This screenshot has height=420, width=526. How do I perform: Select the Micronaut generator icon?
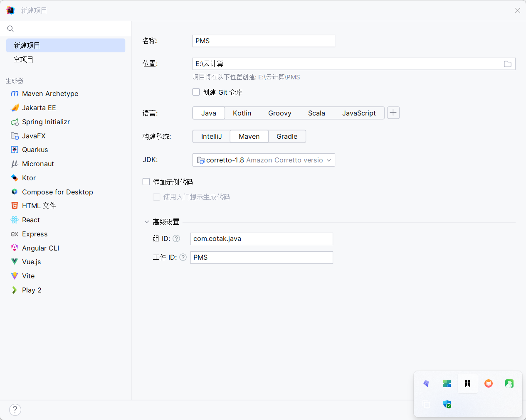[15, 164]
